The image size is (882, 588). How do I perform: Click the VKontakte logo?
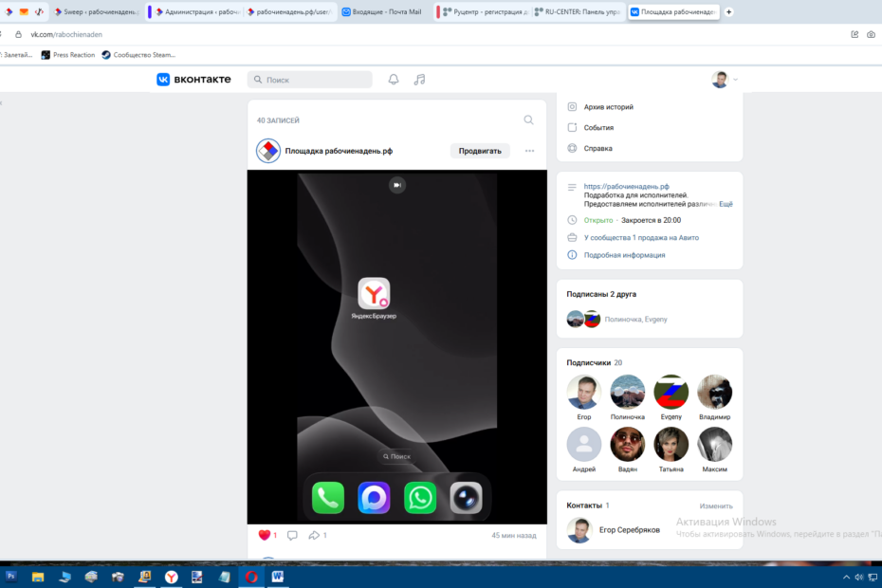(x=193, y=80)
